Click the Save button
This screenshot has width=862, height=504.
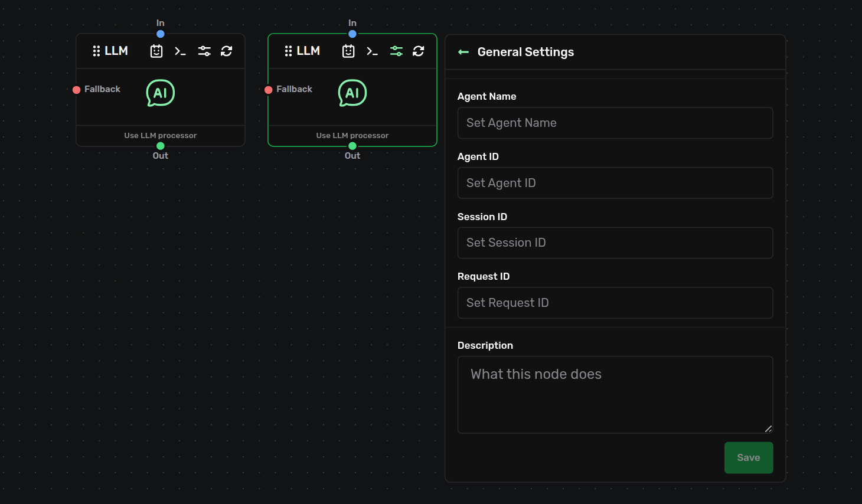[749, 457]
